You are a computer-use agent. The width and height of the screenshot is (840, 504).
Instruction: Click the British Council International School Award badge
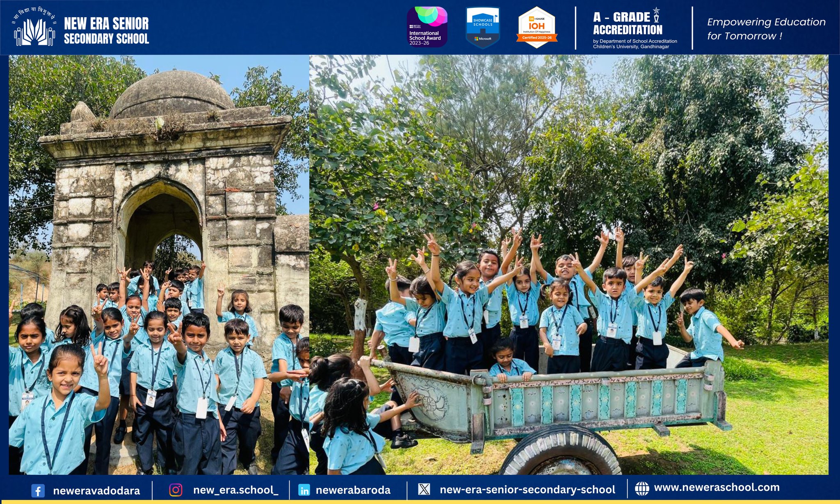pos(427,27)
